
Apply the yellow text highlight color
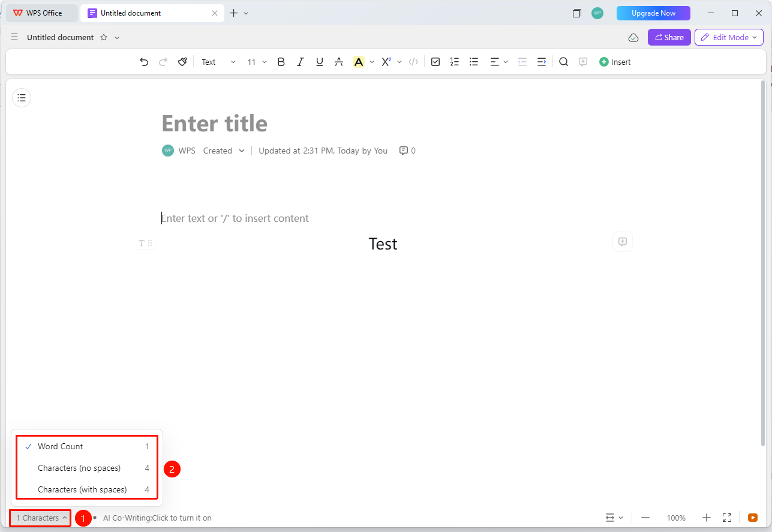point(359,62)
